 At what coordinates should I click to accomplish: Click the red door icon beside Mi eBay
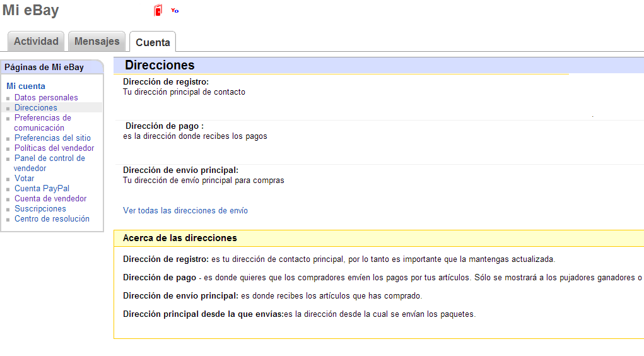(x=158, y=10)
